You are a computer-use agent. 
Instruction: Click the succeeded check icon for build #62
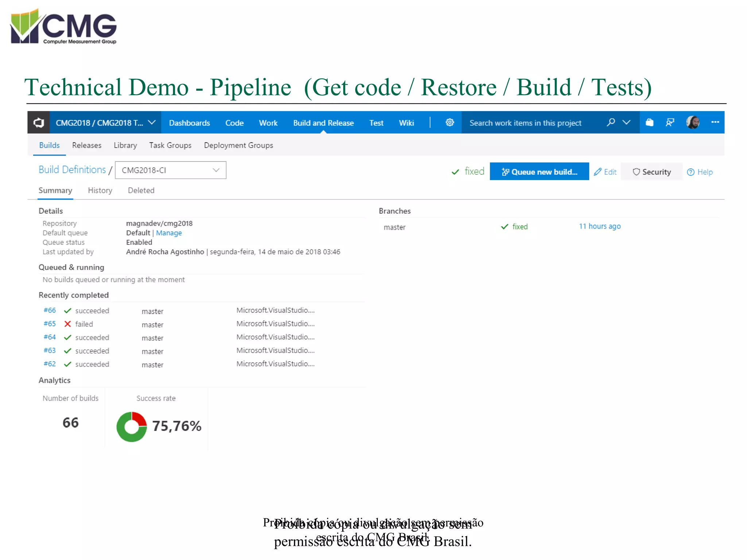[67, 364]
